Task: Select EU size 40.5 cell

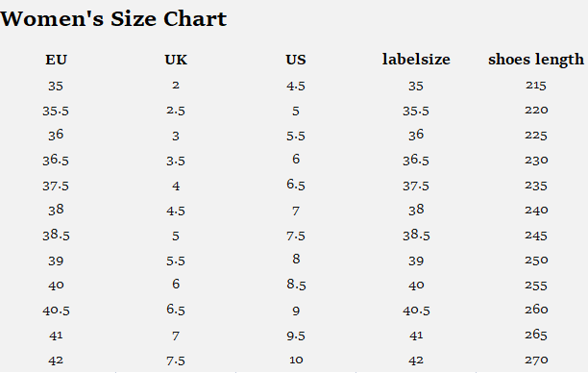Action: (56, 311)
